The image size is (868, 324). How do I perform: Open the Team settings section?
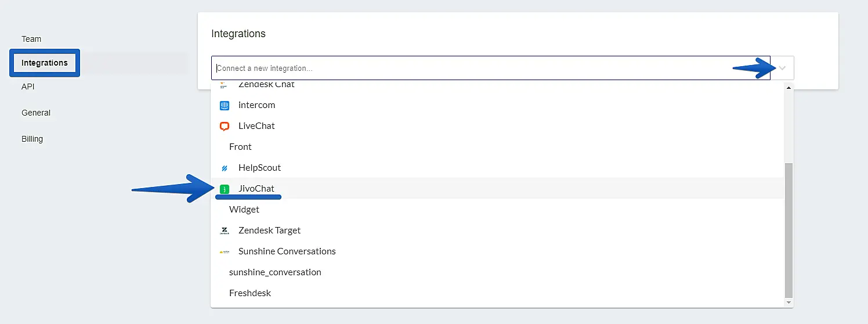click(31, 39)
